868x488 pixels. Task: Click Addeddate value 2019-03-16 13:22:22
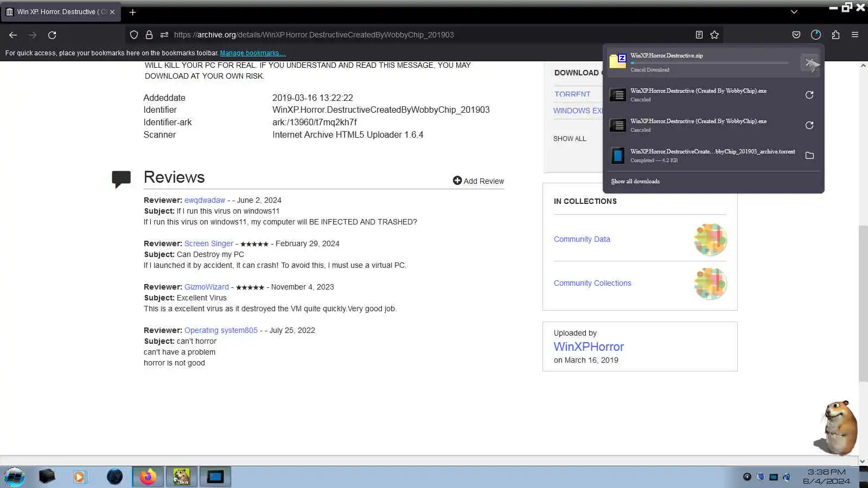[x=312, y=98]
